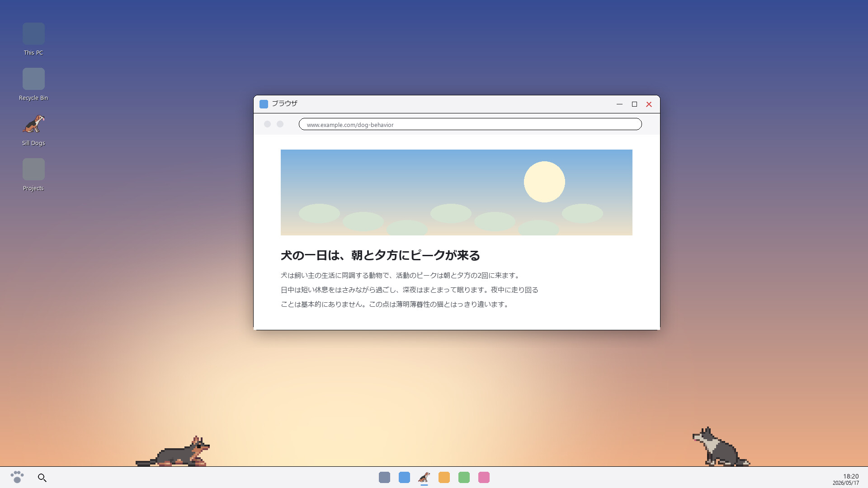Open taskbar search magnifier
This screenshot has width=868, height=488.
[42, 478]
